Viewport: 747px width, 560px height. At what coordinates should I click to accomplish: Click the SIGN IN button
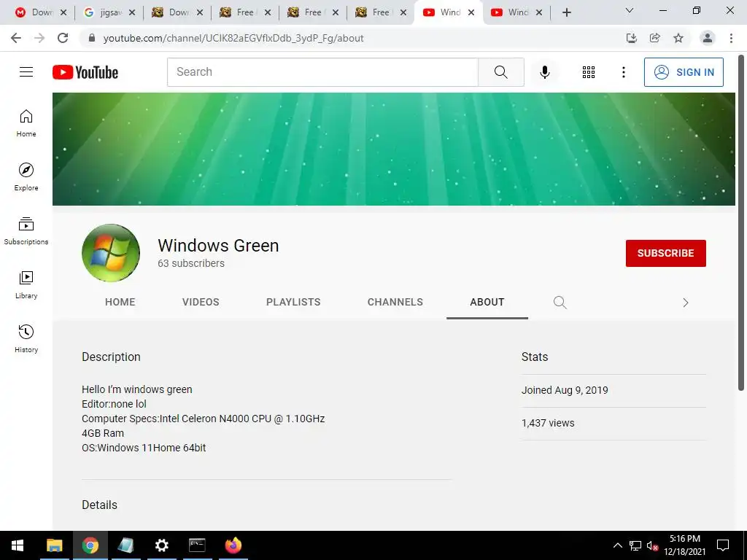(x=684, y=72)
